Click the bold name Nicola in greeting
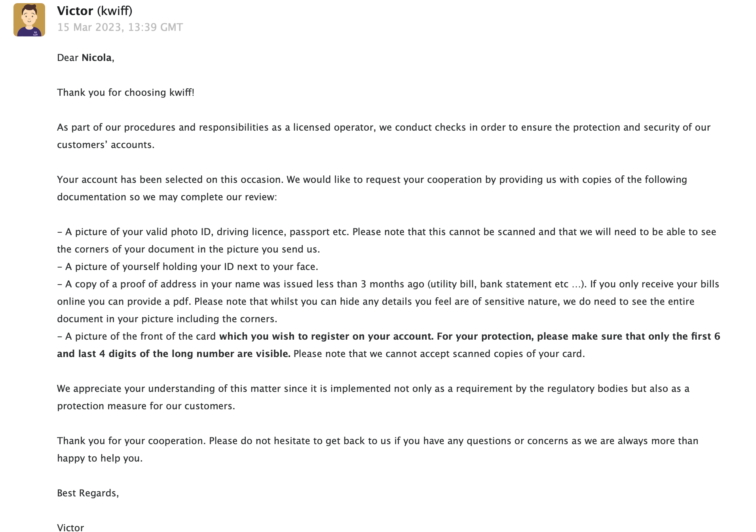Screen dimensions: 756x532 pos(97,58)
